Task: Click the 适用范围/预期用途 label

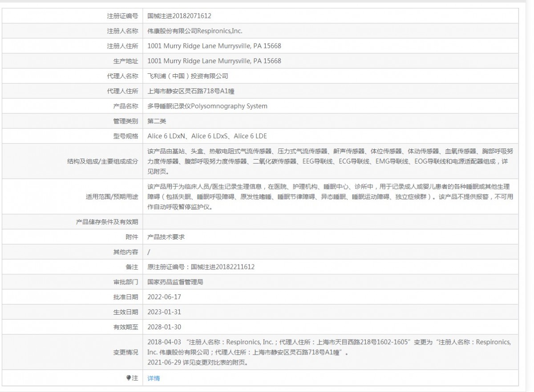Action: point(112,196)
